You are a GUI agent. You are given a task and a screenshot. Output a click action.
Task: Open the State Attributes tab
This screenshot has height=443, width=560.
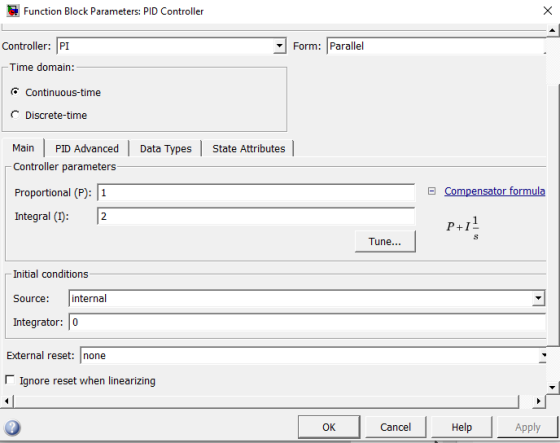pos(249,149)
